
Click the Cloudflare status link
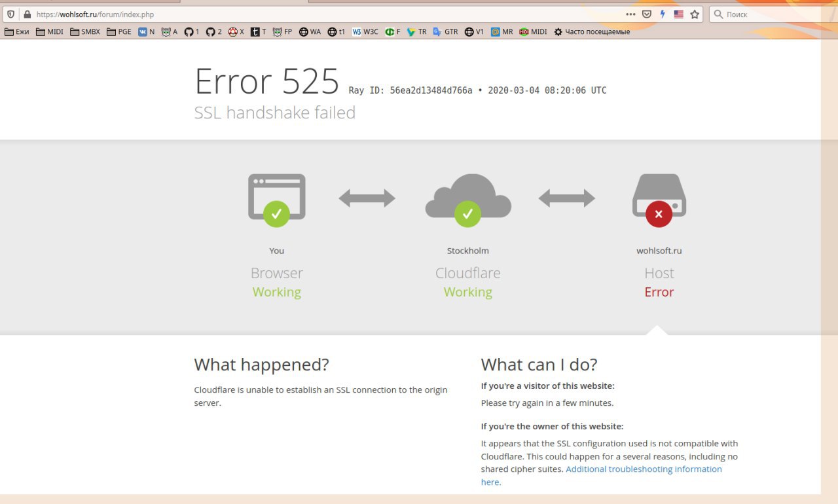468,273
